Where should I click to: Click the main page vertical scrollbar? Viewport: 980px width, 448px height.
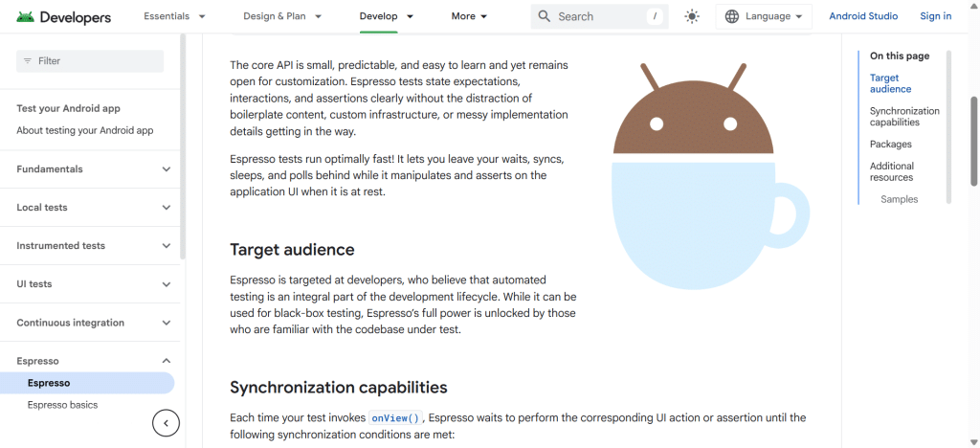pos(974,141)
